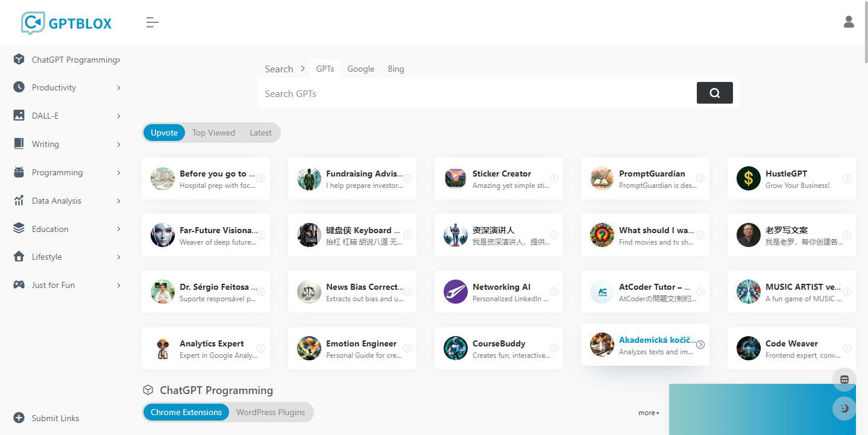Click the Analytics Expert avatar figure
868x435 pixels.
pos(163,348)
